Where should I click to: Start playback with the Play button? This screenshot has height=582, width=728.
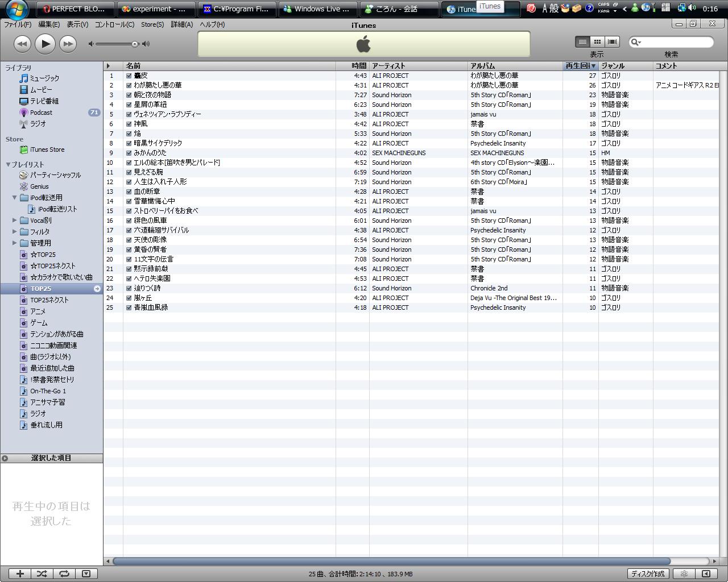(x=45, y=44)
